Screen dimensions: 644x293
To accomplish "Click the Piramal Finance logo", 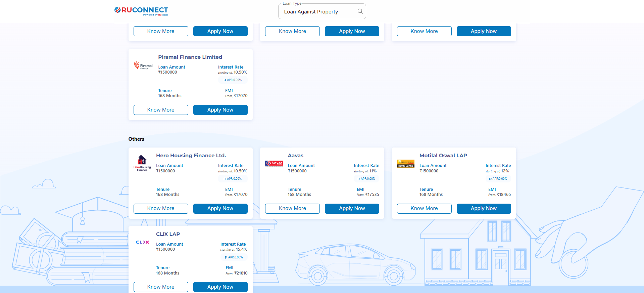I will [x=143, y=66].
